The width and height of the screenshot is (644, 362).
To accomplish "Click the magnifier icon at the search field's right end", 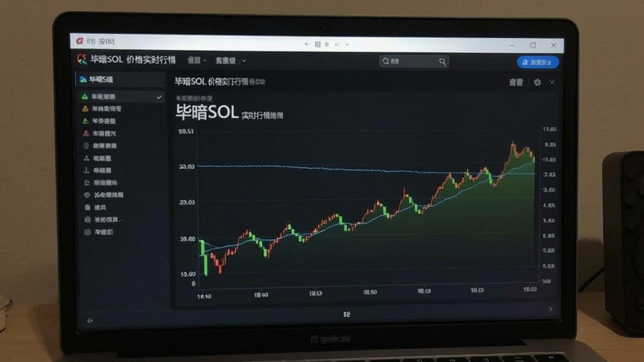I will pyautogui.click(x=442, y=62).
